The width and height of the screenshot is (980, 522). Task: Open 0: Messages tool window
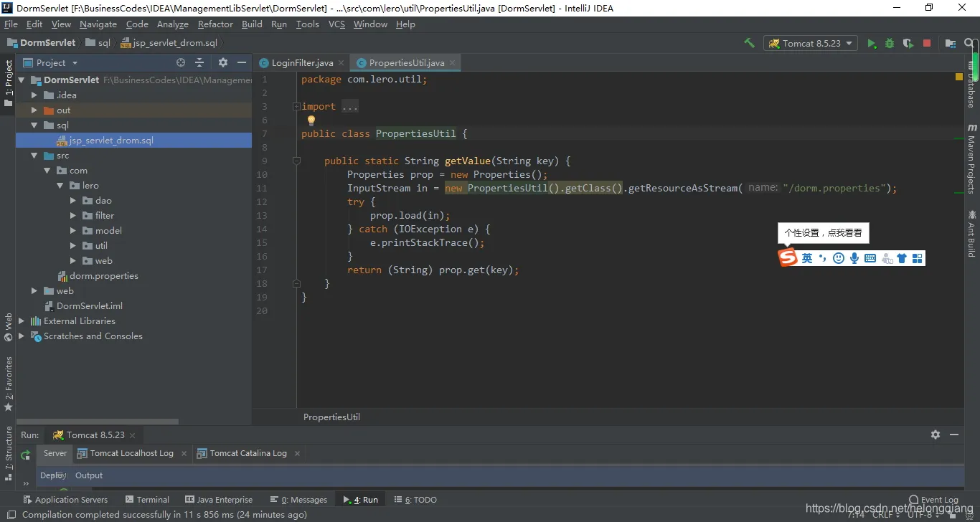click(298, 500)
